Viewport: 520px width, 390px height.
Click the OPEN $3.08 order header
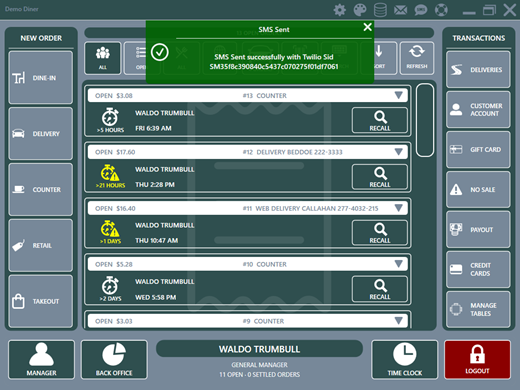pos(248,96)
